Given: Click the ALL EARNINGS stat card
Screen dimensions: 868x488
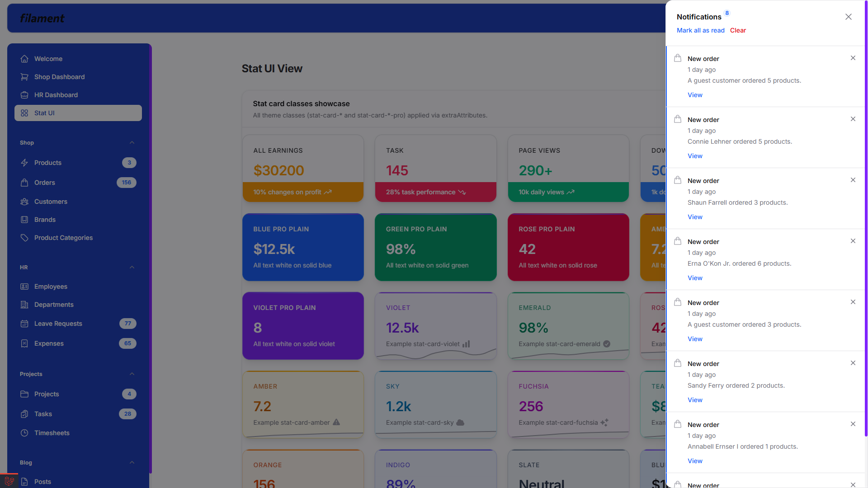Looking at the screenshot, I should (303, 169).
